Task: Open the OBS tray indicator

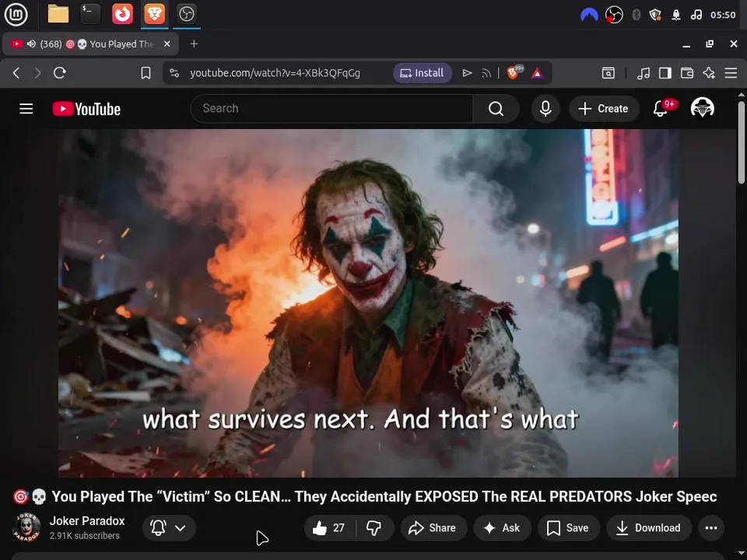Action: [614, 15]
